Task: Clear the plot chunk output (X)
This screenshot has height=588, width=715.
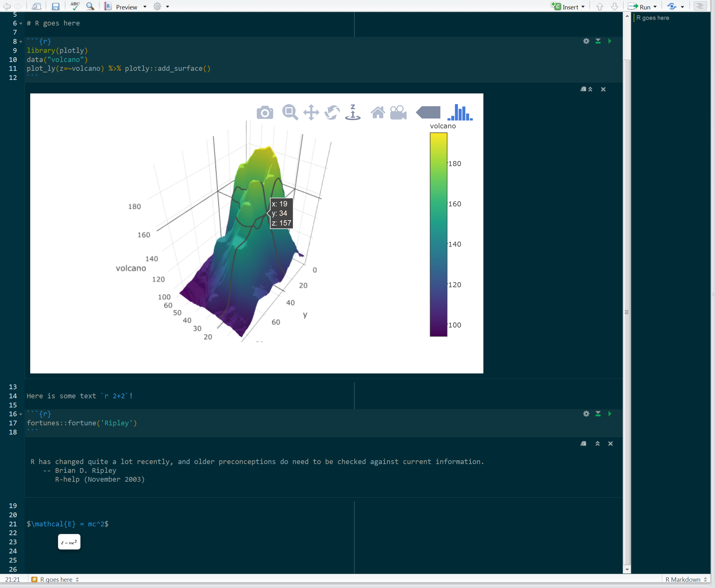Action: (603, 89)
